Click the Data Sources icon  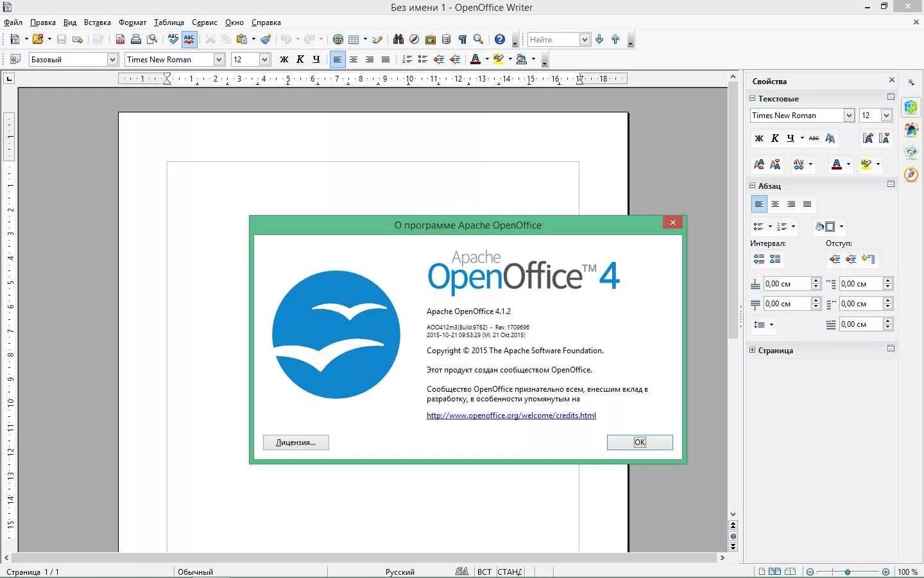447,39
